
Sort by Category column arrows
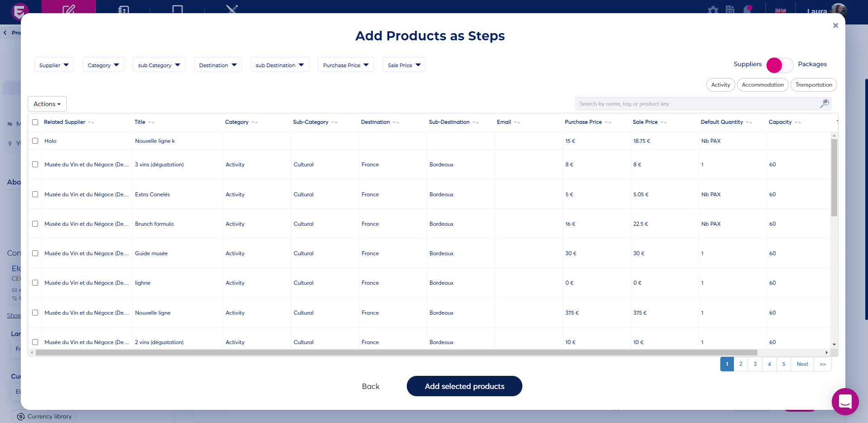[x=255, y=122]
